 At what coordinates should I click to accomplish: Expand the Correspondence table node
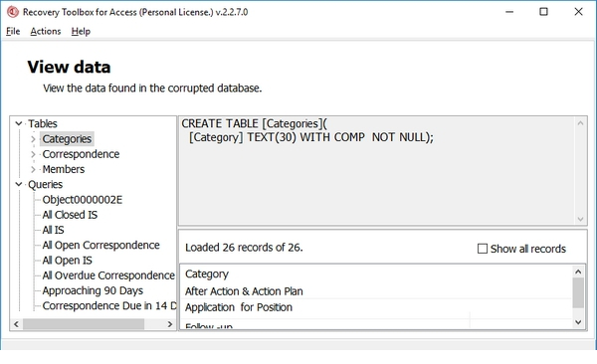pyautogui.click(x=33, y=154)
